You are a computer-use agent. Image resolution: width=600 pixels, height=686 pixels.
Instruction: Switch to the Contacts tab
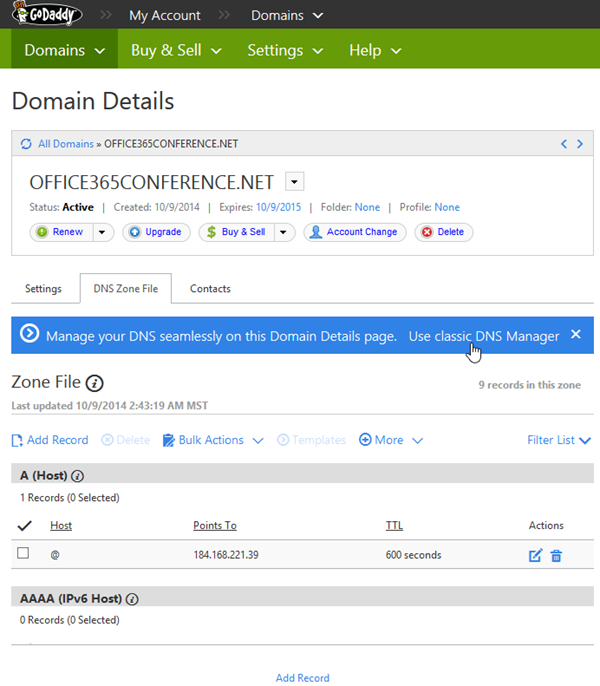click(210, 288)
